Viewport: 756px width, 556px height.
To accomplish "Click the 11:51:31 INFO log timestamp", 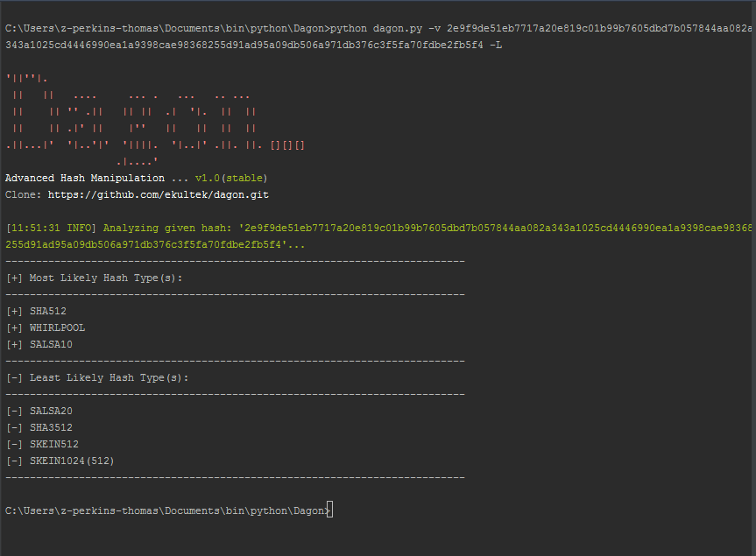I will coord(51,228).
